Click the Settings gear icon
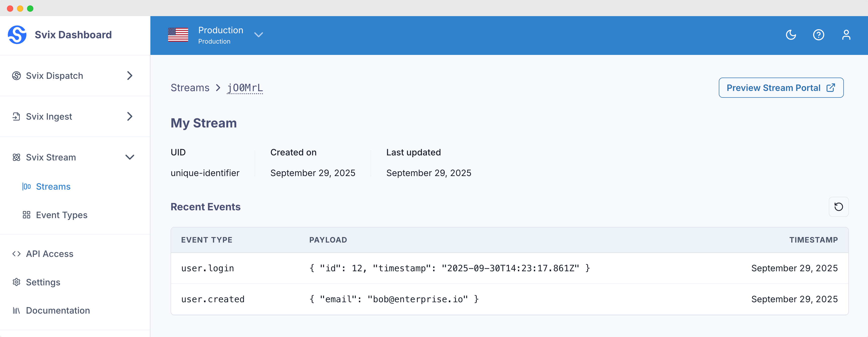This screenshot has height=337, width=868. click(x=17, y=282)
